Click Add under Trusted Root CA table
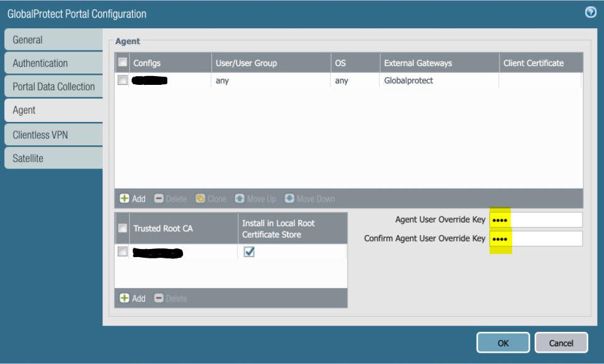Screen dimensions: 604x364 coord(133,298)
